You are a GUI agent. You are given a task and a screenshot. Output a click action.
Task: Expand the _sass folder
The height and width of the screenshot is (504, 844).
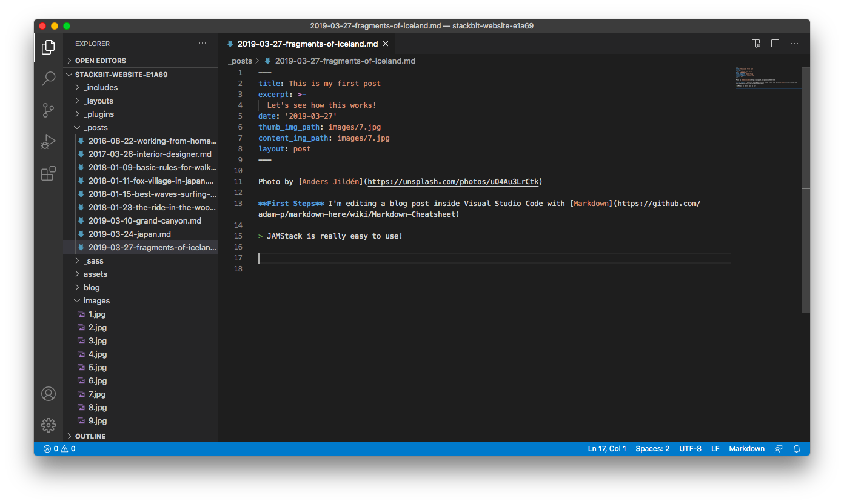point(93,260)
